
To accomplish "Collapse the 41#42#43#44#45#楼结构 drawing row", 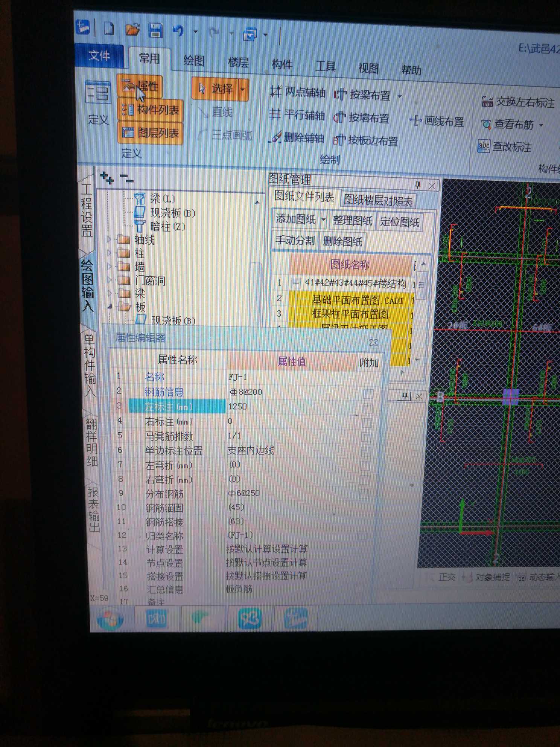I will coord(296,282).
